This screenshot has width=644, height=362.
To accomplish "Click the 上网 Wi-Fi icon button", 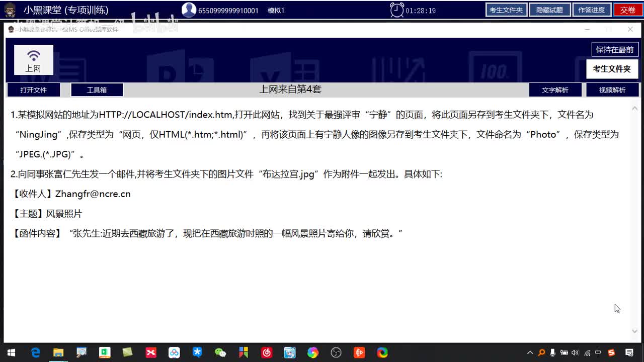I will pyautogui.click(x=34, y=60).
